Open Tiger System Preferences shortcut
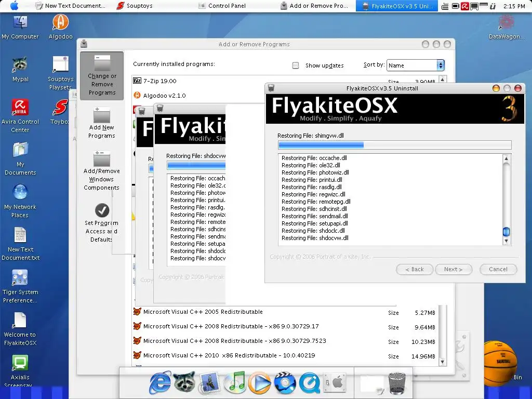532x399 pixels. [20, 287]
